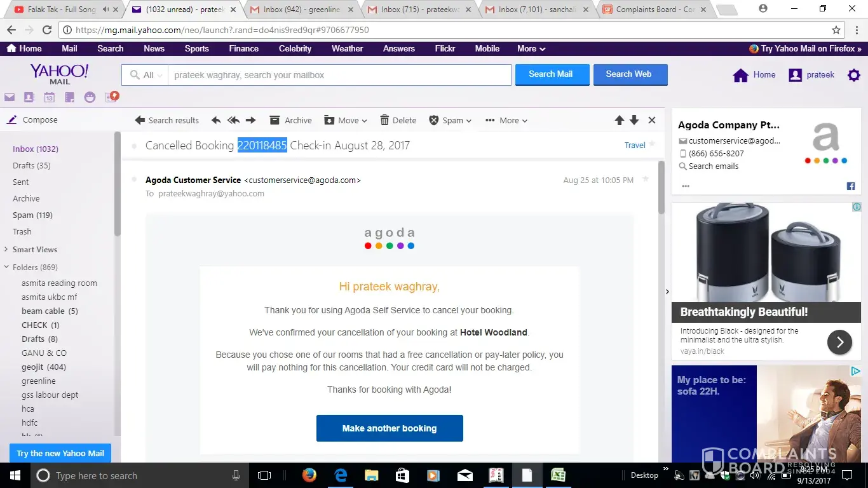This screenshot has height=488, width=868.
Task: Toggle the star beside the Travel label
Action: (652, 145)
